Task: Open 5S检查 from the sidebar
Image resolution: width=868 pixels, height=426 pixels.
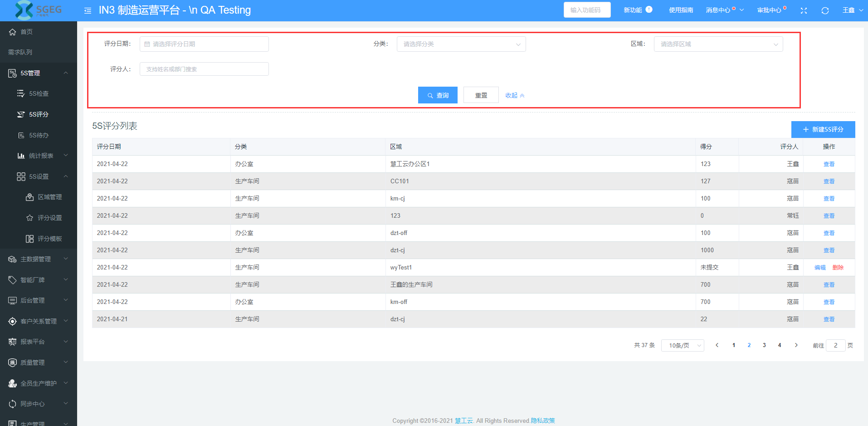Action: [x=39, y=93]
